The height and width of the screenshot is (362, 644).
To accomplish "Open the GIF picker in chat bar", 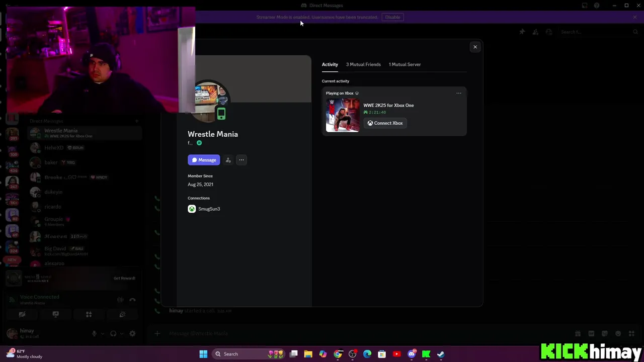I will tap(591, 333).
